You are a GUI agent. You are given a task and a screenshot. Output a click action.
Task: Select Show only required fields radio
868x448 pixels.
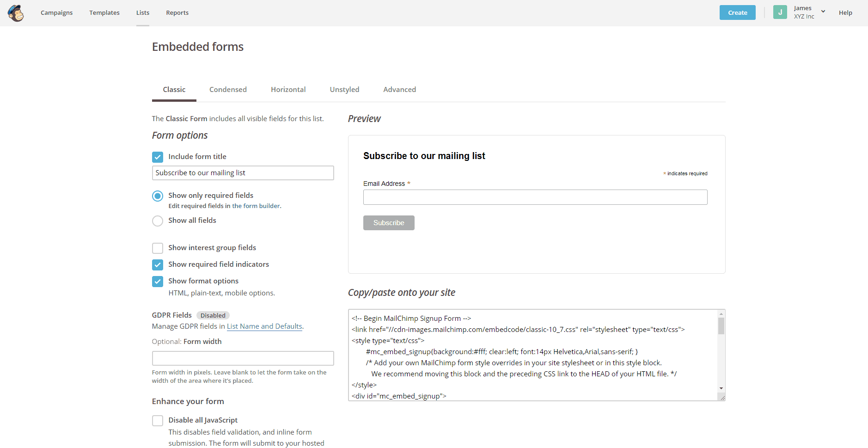click(158, 196)
